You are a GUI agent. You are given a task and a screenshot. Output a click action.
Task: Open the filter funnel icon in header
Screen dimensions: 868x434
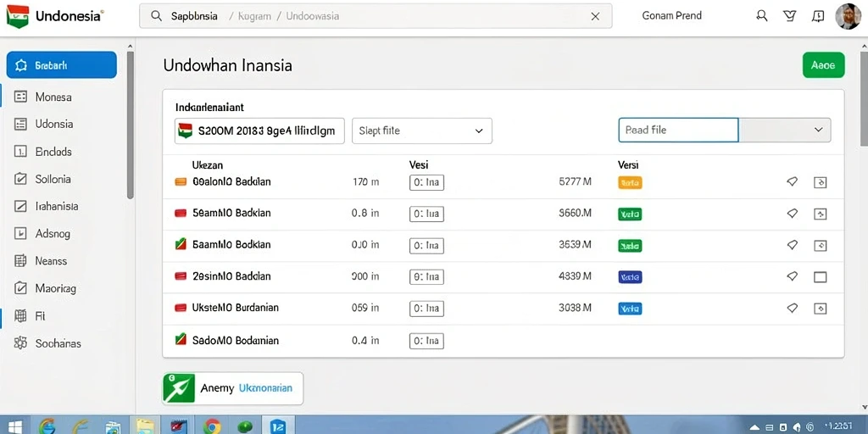coord(790,16)
